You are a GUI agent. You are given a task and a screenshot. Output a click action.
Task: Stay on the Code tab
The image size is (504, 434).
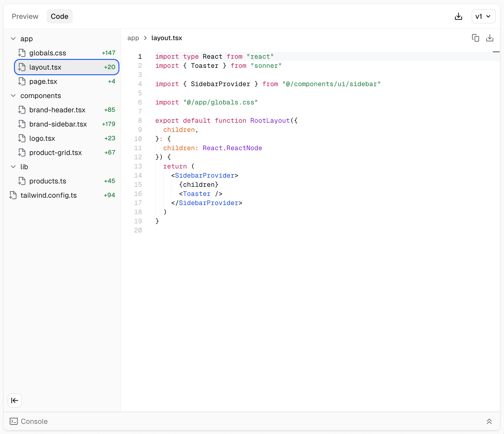(x=59, y=16)
